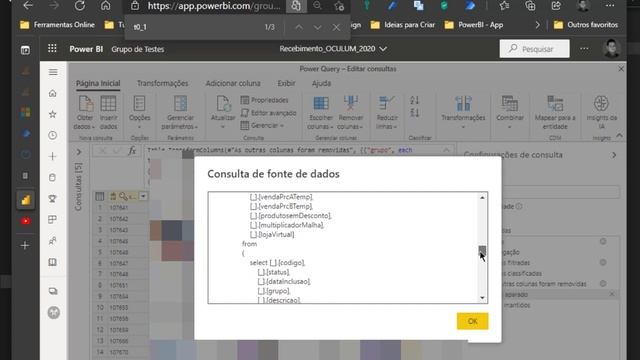Click the Grupo de Testes workspace link
The height and width of the screenshot is (360, 640).
[138, 49]
